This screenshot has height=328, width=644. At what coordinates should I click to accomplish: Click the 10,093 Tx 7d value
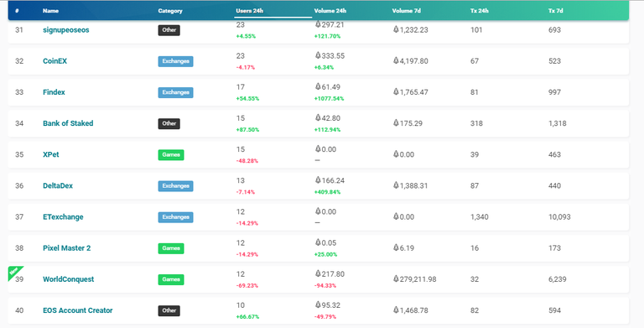(x=559, y=217)
